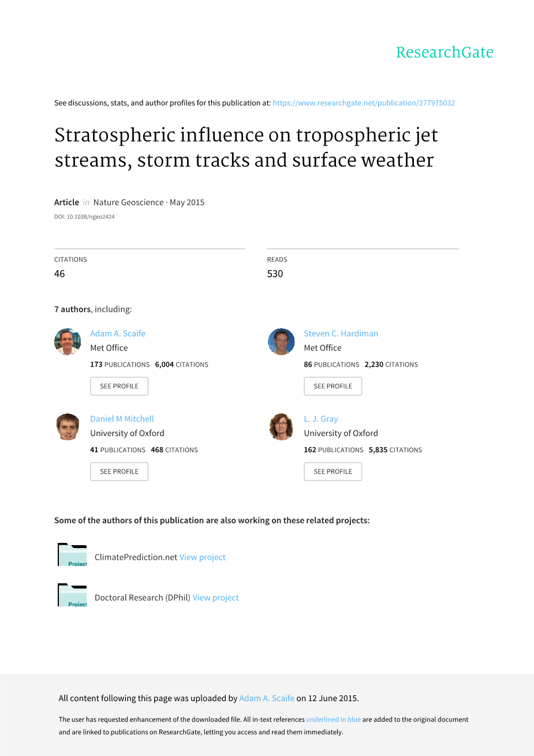Click the ClimatePrediction.net project folder icon
Screen dimensions: 534x756
72,555
